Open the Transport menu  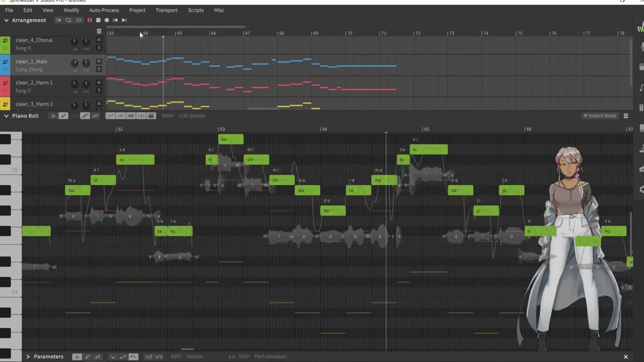point(167,10)
